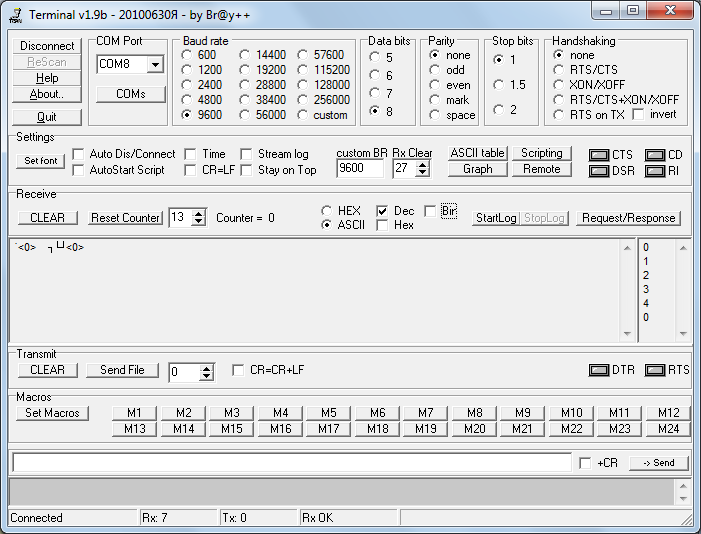Click the RI indicator light
This screenshot has width=701, height=534.
[x=655, y=171]
